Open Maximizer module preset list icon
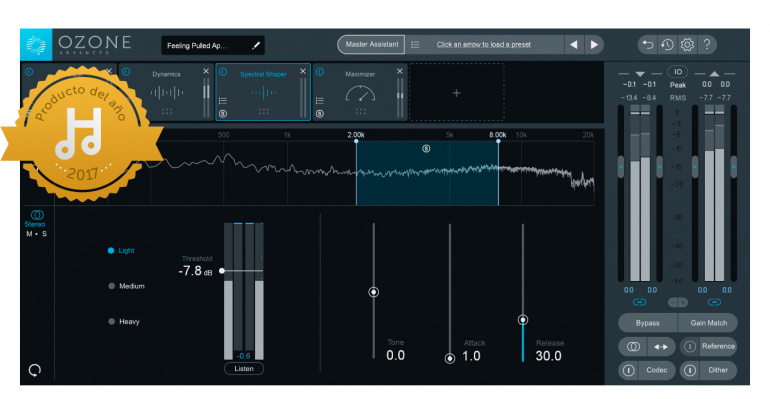770x399 pixels. coord(320,101)
